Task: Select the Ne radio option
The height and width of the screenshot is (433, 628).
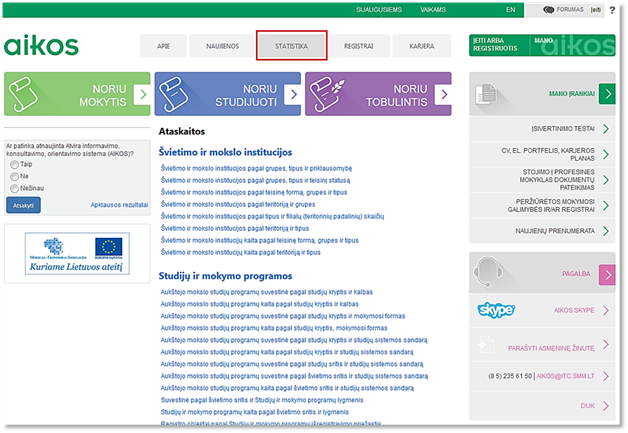Action: pos(14,177)
